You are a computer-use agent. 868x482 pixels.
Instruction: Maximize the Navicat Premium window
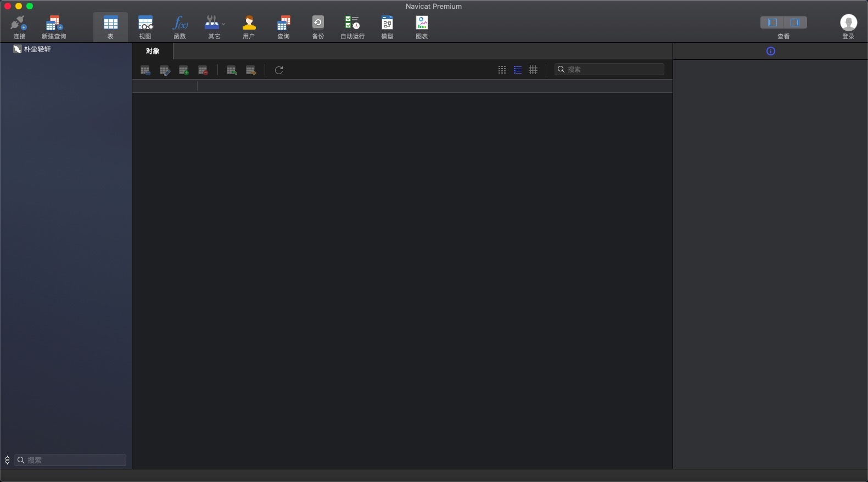(x=30, y=6)
